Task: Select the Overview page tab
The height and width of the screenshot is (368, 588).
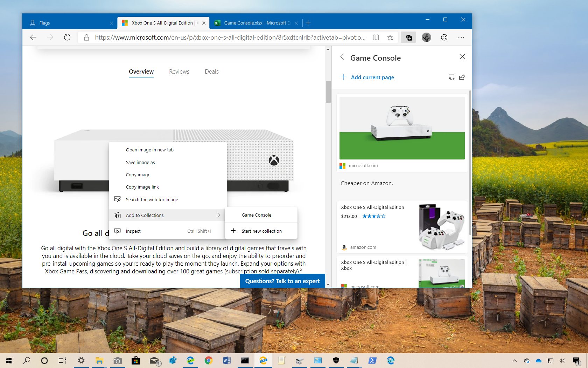Action: [141, 72]
